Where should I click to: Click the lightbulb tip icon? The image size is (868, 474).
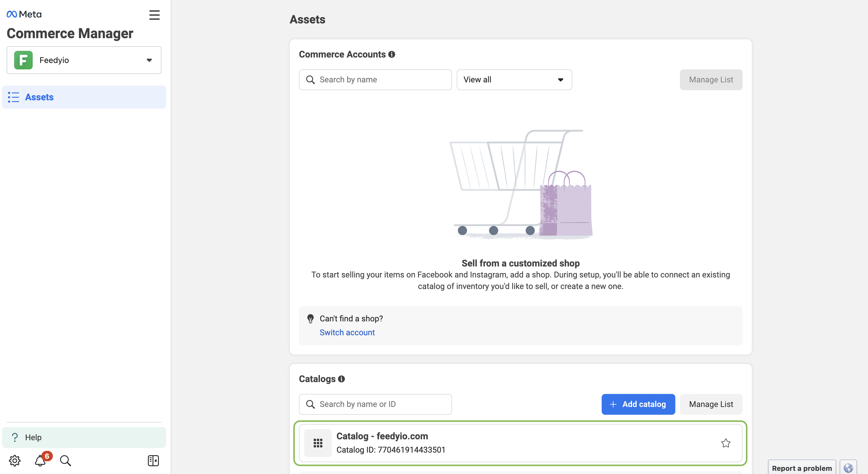(310, 319)
